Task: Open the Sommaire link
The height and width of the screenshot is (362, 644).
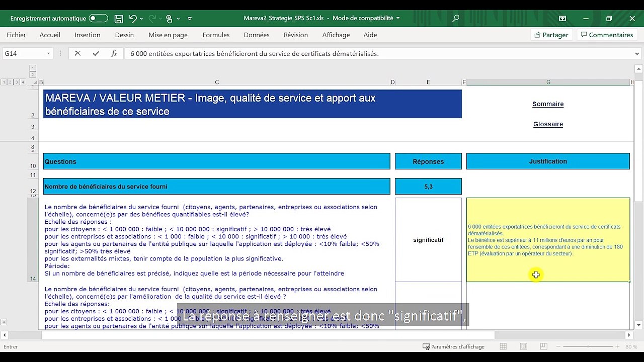Action: (548, 104)
